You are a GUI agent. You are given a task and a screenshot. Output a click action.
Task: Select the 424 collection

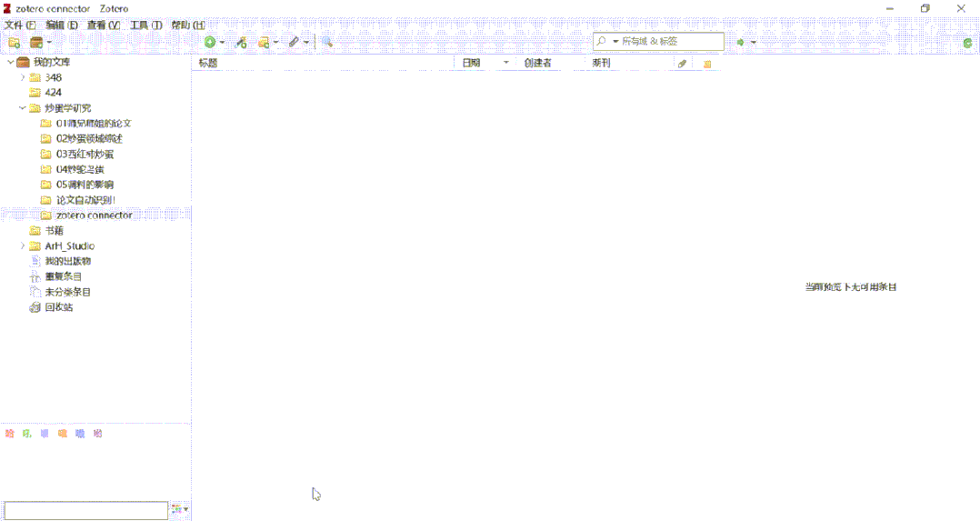(x=53, y=93)
